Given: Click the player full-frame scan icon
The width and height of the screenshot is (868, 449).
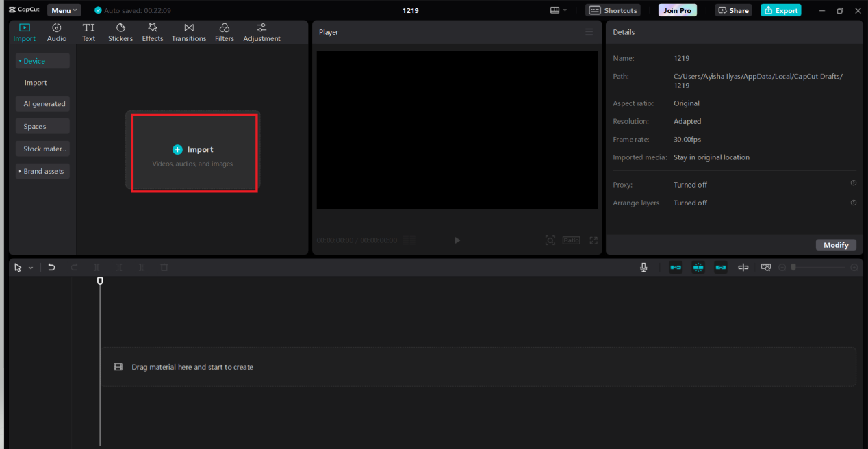Looking at the screenshot, I should click(550, 240).
